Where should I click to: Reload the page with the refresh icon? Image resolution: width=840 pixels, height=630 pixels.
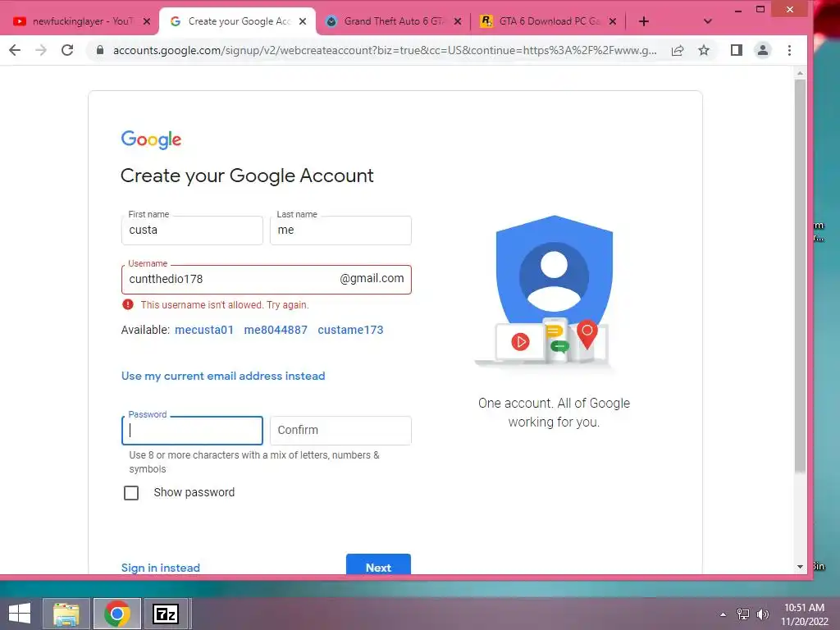point(67,50)
